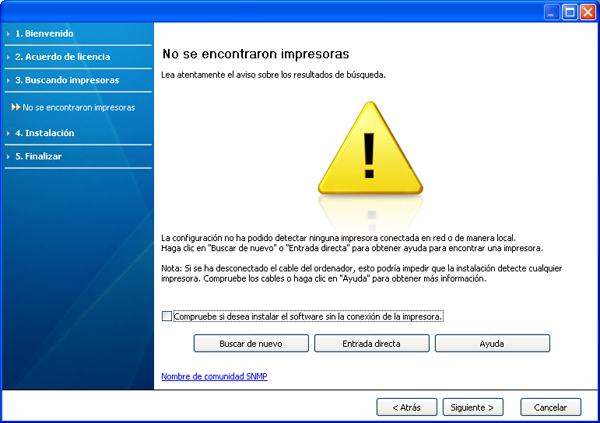The height and width of the screenshot is (423, 600).
Task: Click the arrow beside 4. Instalación
Action: pos(8,134)
